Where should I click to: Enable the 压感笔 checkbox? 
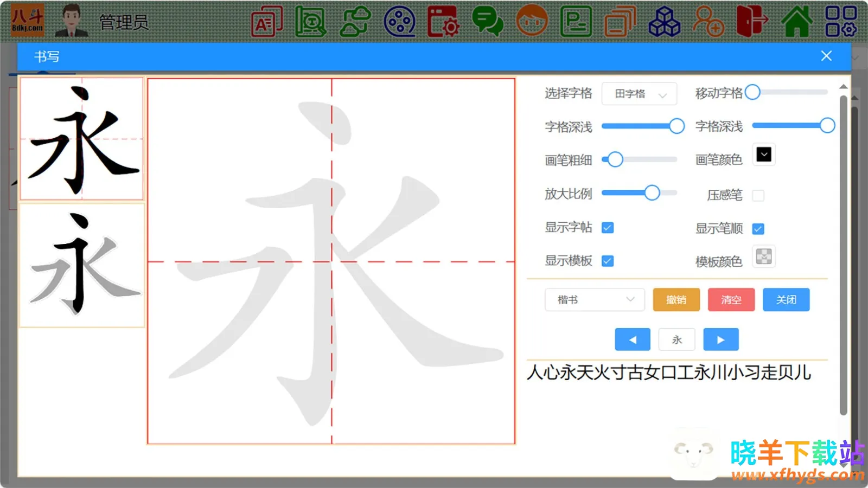pyautogui.click(x=758, y=195)
